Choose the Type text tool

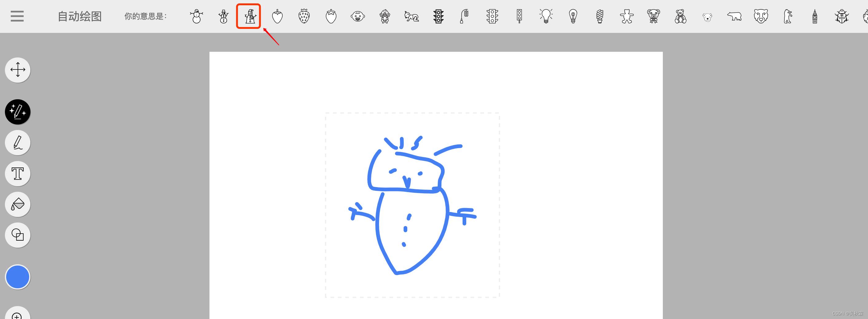[18, 174]
